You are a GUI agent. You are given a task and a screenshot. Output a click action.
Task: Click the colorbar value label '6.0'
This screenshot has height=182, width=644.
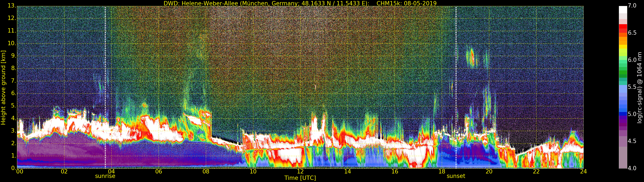(x=632, y=60)
